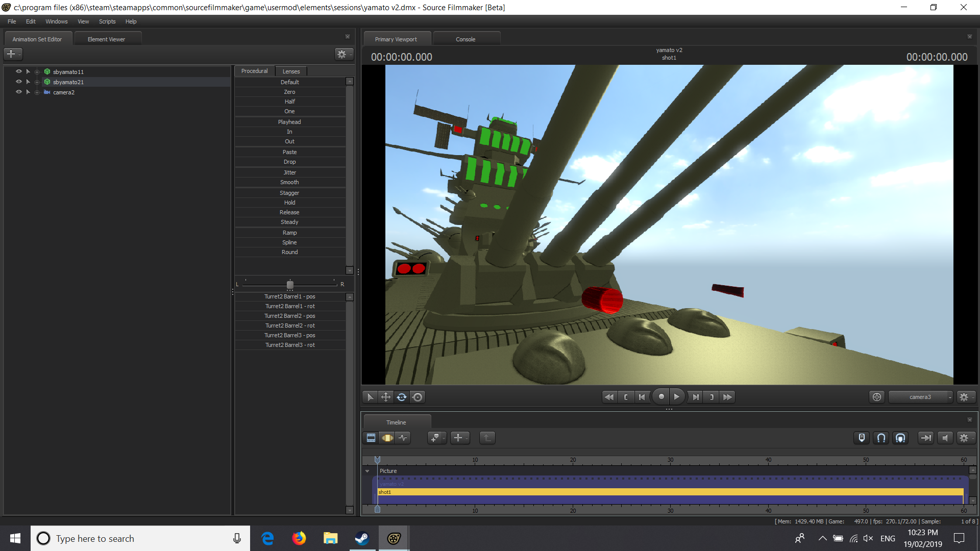
Task: Switch to the Lenses tab
Action: click(x=291, y=71)
